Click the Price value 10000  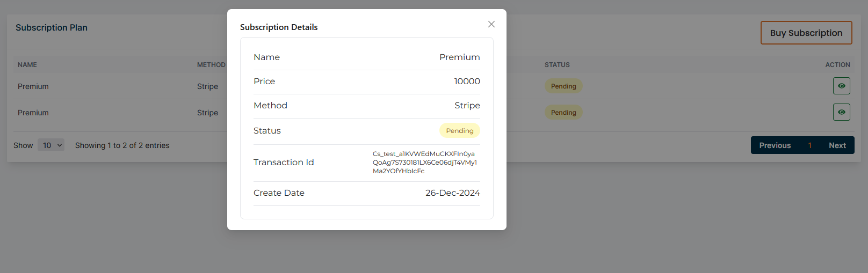(x=467, y=82)
